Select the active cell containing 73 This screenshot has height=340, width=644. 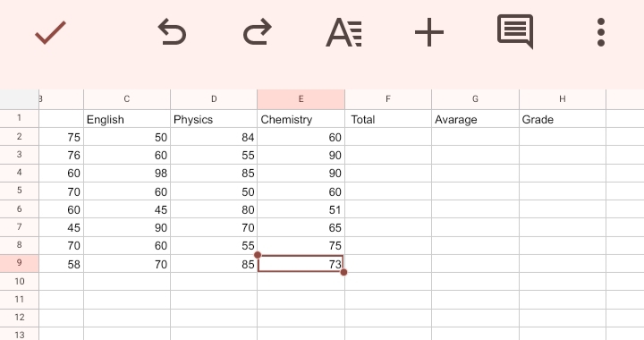pos(301,264)
